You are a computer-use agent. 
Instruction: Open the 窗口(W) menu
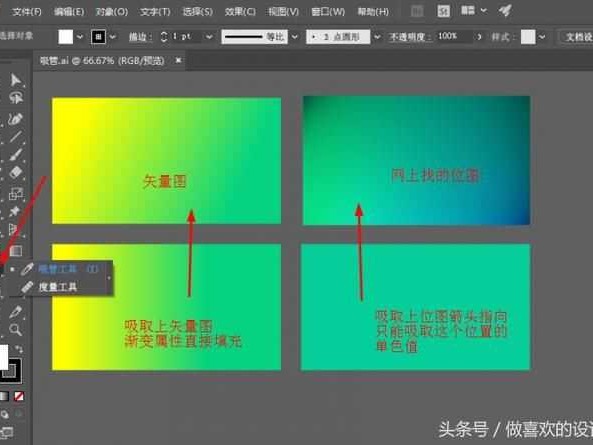pos(328,12)
